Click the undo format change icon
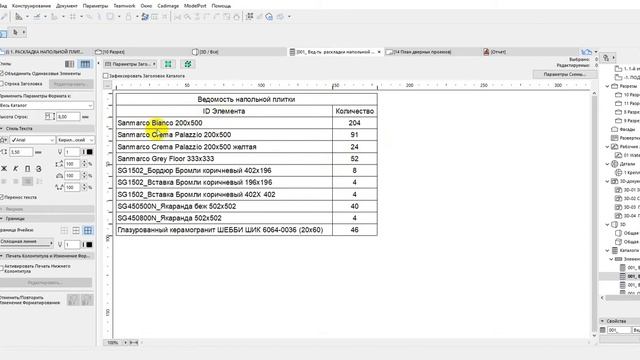The image size is (640, 360). [73, 300]
